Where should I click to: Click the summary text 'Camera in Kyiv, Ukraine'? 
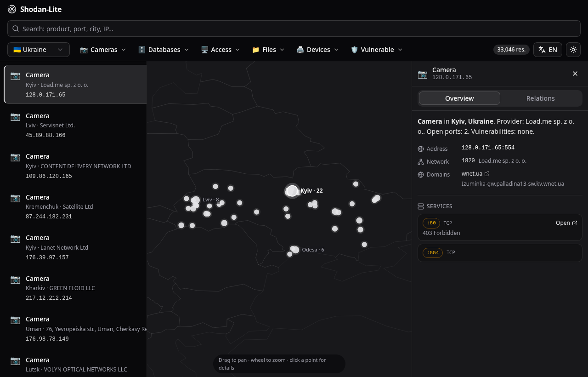click(x=456, y=121)
